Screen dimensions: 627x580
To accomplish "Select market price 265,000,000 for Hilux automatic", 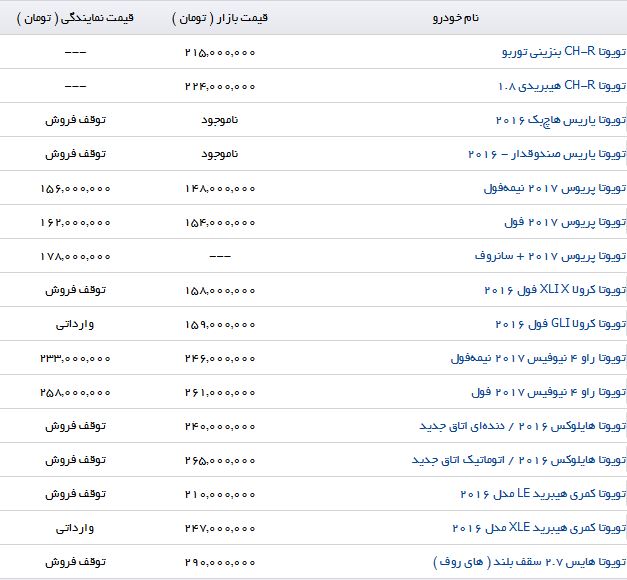I will (220, 460).
